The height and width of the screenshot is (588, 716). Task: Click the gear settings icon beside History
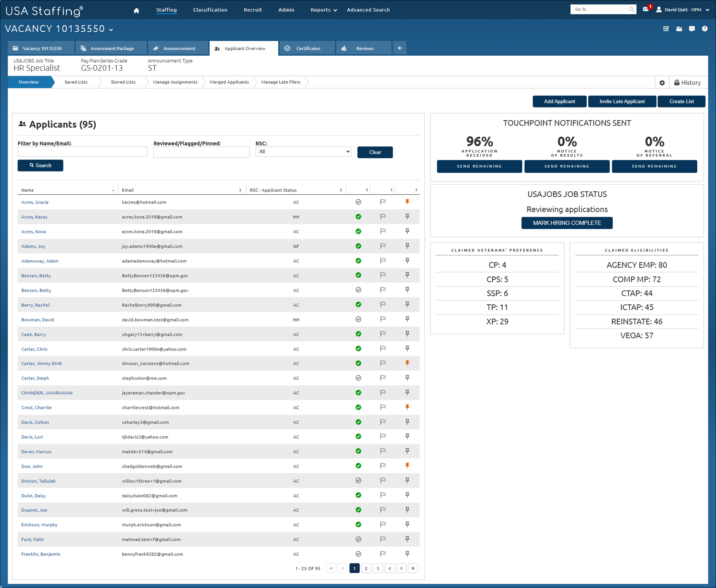662,82
